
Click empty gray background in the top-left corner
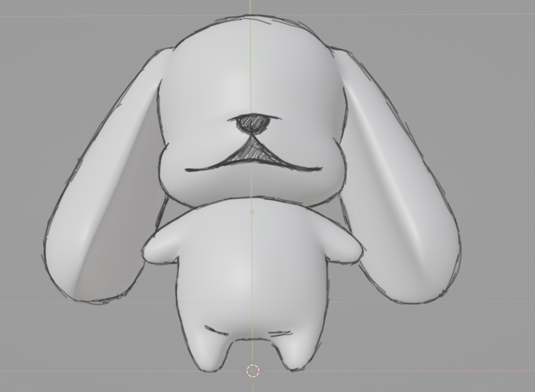[36, 30]
